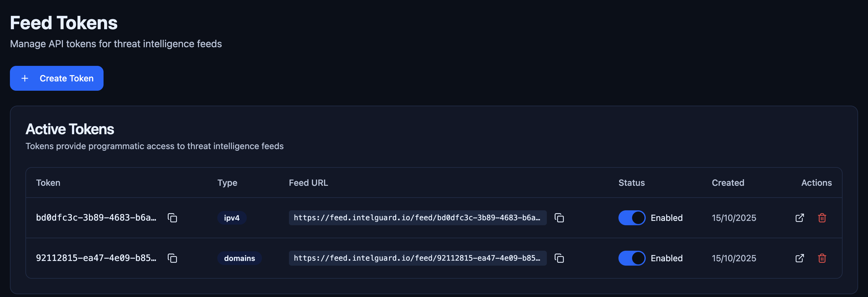Click the Token column header
868x297 pixels.
48,183
